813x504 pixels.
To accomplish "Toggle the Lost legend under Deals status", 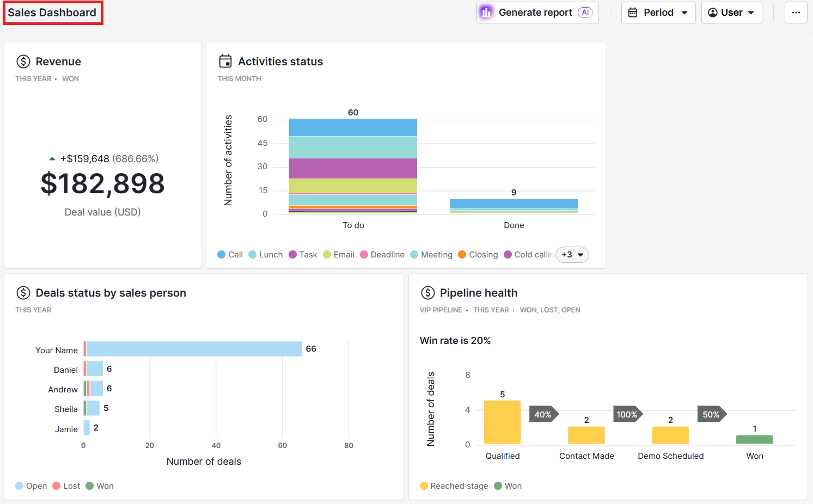I will (66, 485).
